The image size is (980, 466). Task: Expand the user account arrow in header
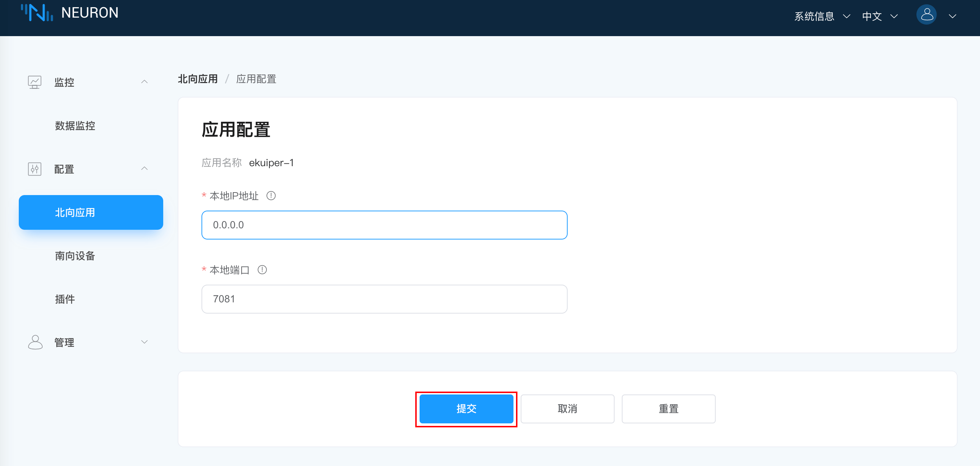pos(952,16)
